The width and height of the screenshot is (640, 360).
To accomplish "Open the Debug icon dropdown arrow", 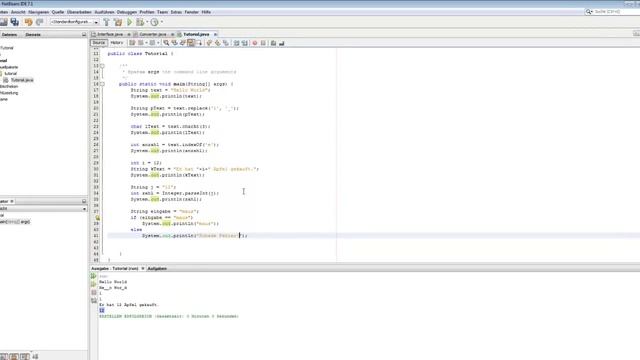I will [x=147, y=22].
